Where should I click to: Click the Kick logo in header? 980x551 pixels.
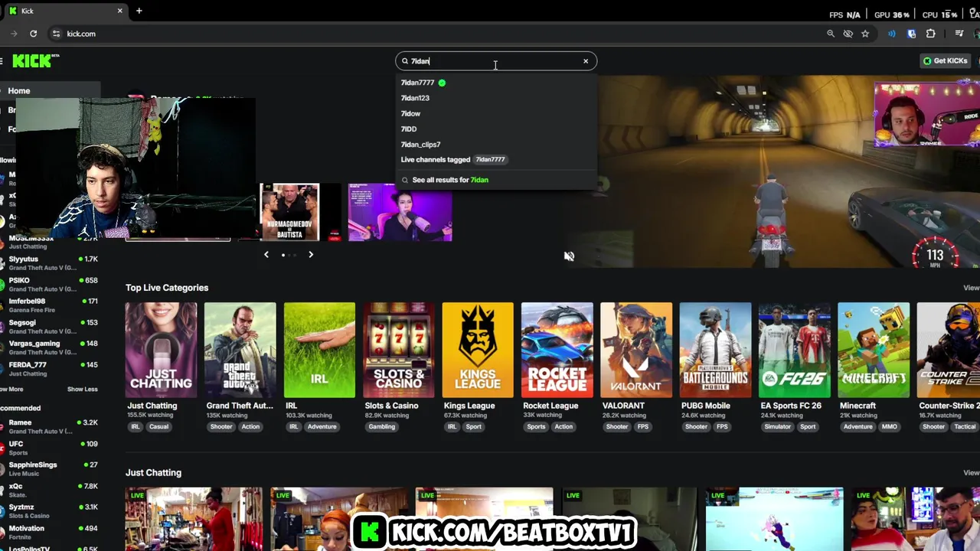35,61
